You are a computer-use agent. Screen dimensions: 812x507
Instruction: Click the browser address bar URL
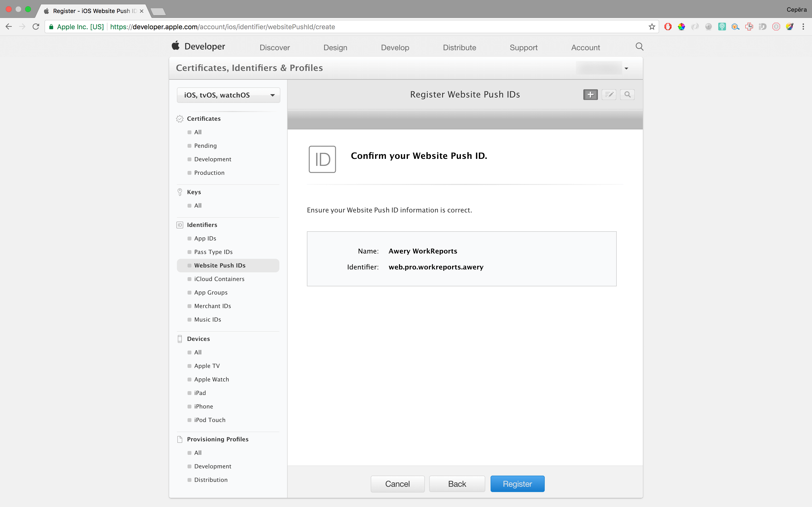pyautogui.click(x=222, y=27)
